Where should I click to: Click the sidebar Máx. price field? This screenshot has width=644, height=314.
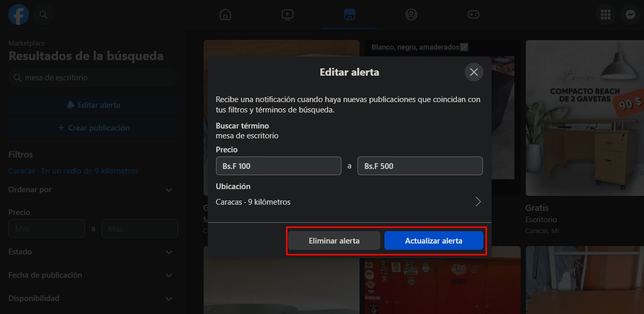[140, 229]
